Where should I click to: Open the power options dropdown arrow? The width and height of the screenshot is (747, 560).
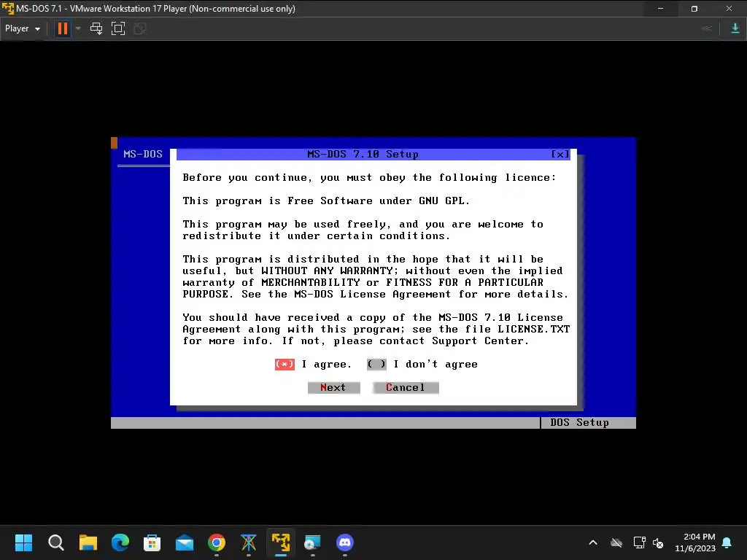coord(78,28)
